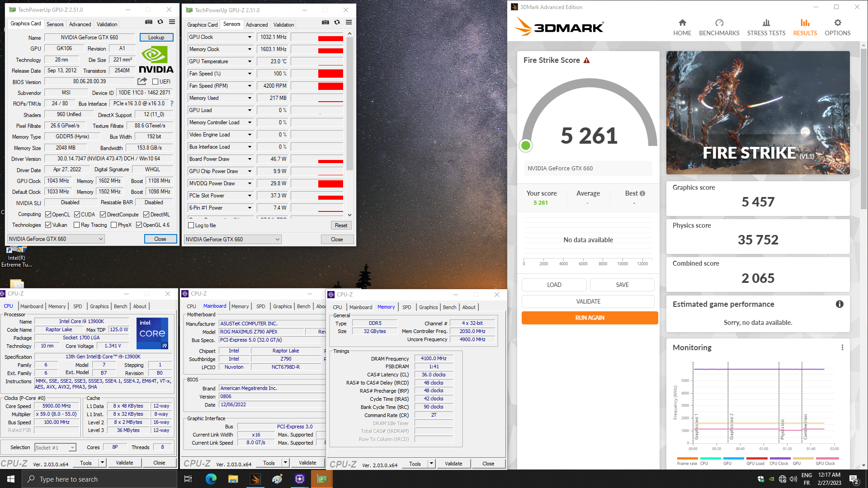Enable Log to file checkbox
The width and height of the screenshot is (868, 488).
(x=191, y=225)
